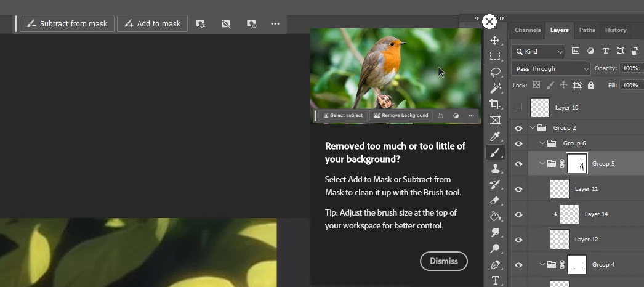Switch to the Layers tab
Viewport: 644px width, 287px height.
click(560, 30)
